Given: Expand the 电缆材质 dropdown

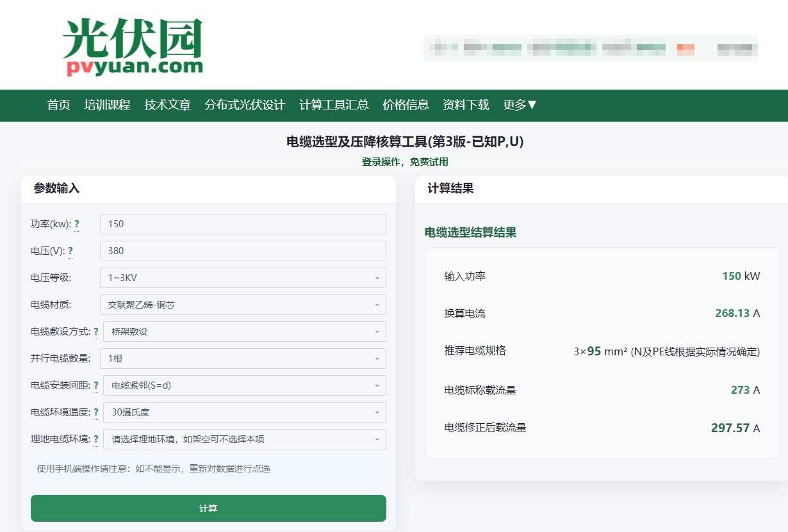Looking at the screenshot, I should tap(243, 305).
